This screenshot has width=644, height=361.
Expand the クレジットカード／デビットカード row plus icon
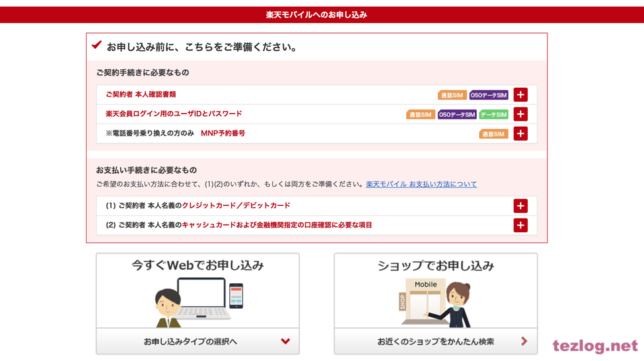(520, 206)
